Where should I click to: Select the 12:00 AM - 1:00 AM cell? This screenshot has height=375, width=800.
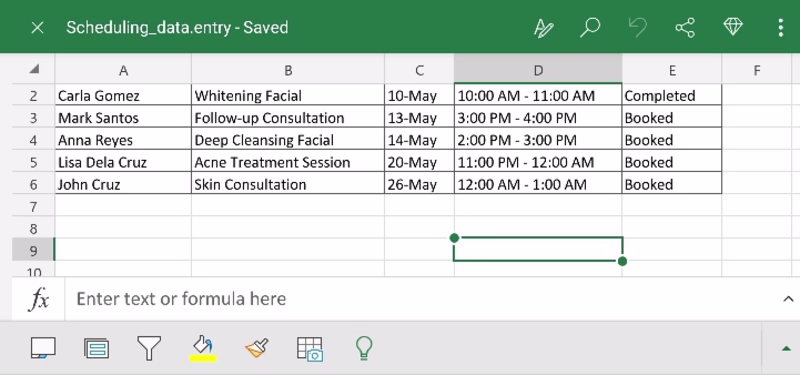click(538, 184)
